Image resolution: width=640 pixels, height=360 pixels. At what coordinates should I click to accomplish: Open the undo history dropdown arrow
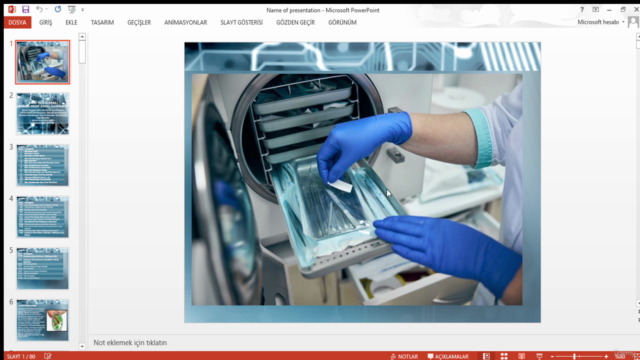(x=47, y=9)
